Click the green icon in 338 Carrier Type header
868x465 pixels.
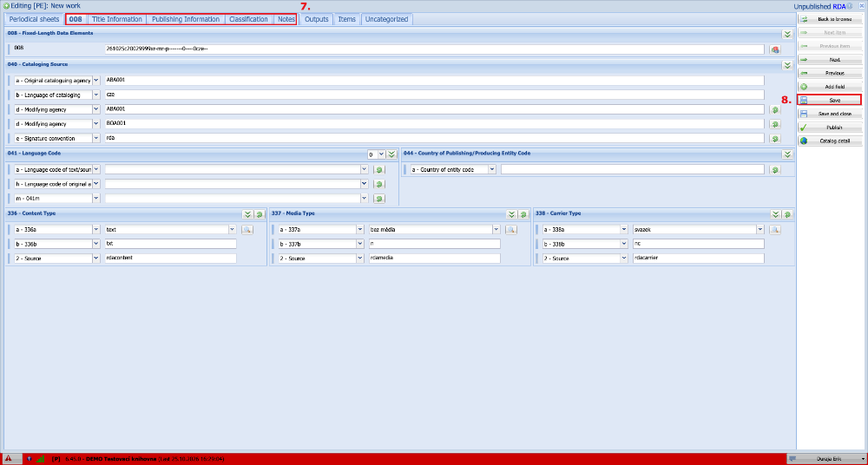[787, 214]
